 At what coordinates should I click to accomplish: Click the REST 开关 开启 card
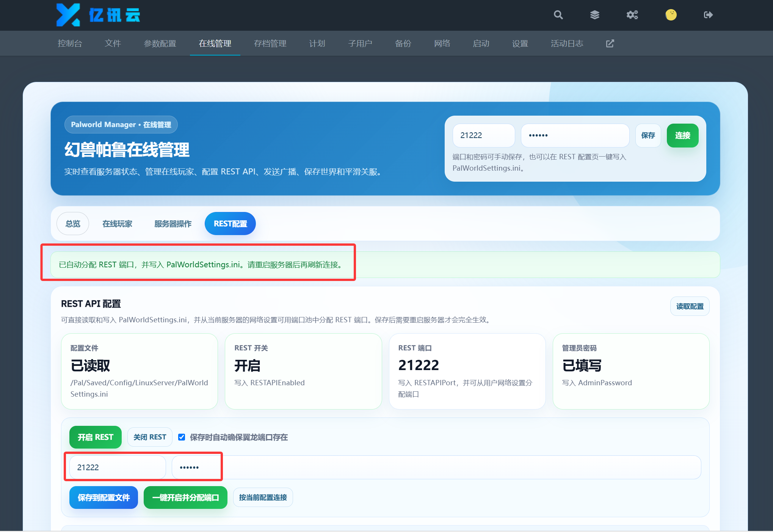click(x=303, y=371)
